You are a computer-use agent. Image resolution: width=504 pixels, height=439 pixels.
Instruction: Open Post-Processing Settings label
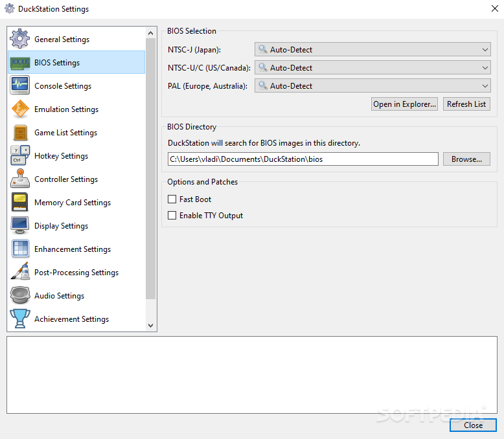[x=76, y=272]
